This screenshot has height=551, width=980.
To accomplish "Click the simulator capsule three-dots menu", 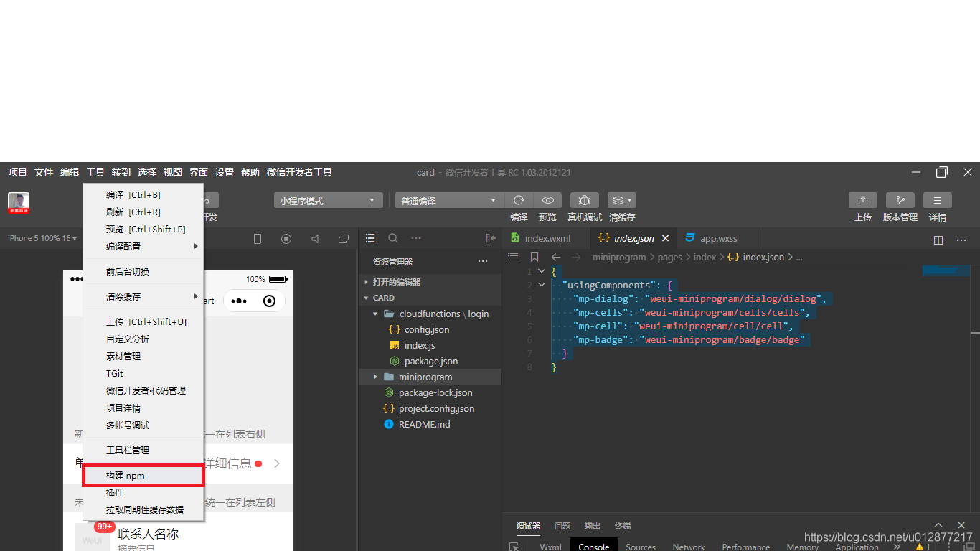I will tap(239, 301).
